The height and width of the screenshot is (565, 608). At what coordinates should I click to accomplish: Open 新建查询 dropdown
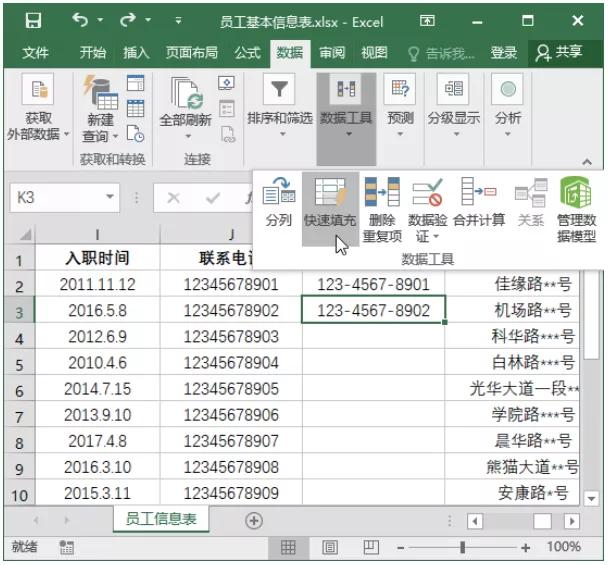(100, 109)
